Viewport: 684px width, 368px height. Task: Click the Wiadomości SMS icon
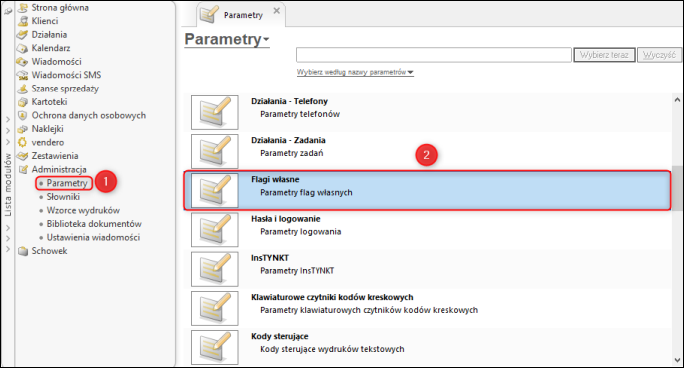(x=23, y=75)
